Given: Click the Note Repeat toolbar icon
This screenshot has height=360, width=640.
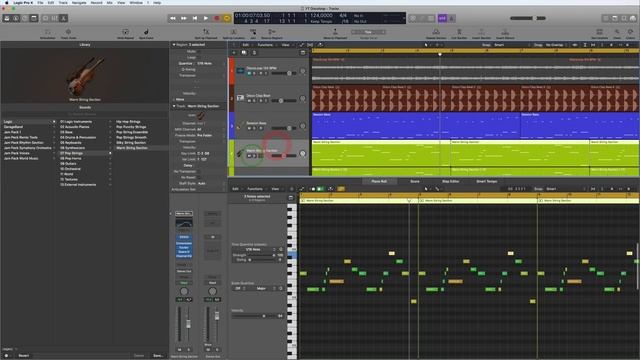Looking at the screenshot, I should [125, 33].
